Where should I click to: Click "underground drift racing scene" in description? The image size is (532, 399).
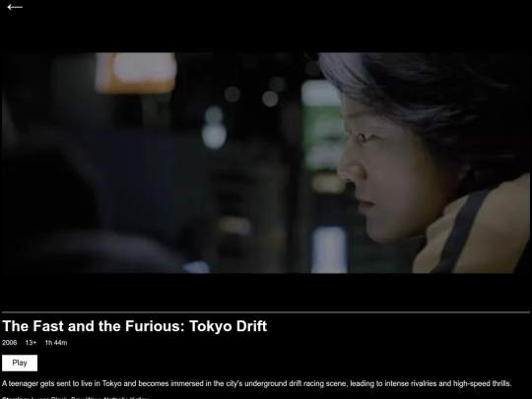tap(296, 384)
